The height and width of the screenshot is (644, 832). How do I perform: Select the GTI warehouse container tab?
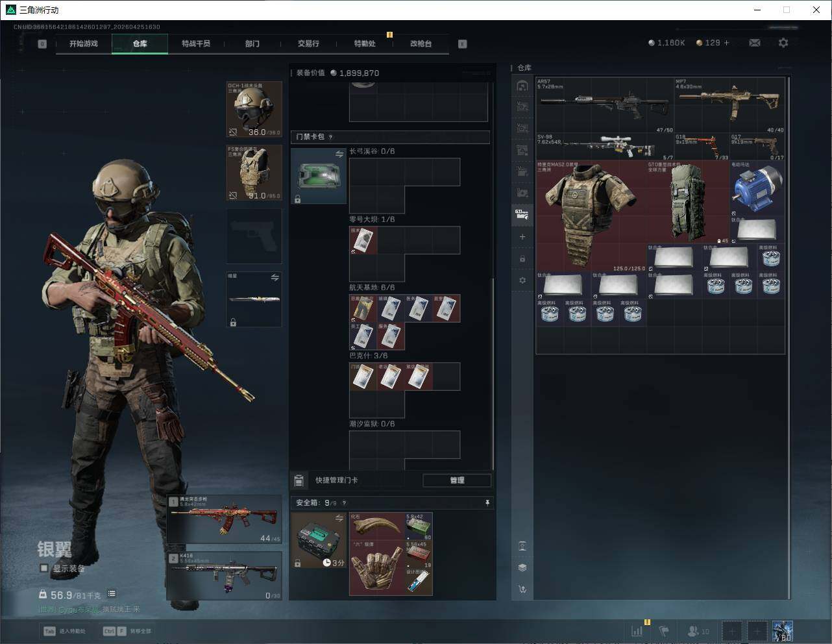[522, 215]
